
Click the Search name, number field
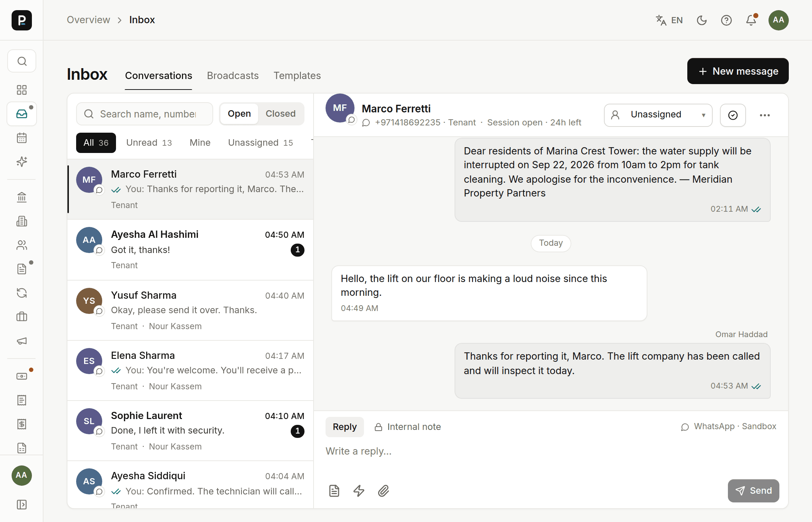[x=145, y=114]
